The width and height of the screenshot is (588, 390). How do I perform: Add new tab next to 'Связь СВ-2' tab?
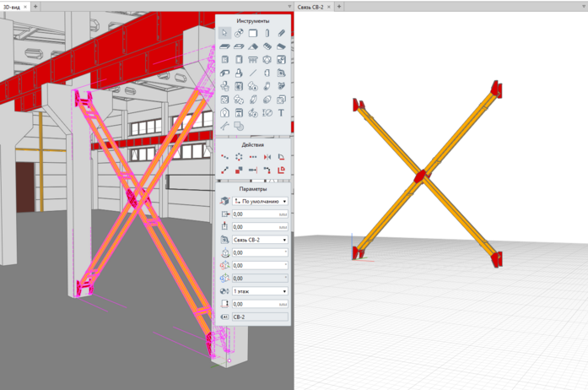(339, 6)
